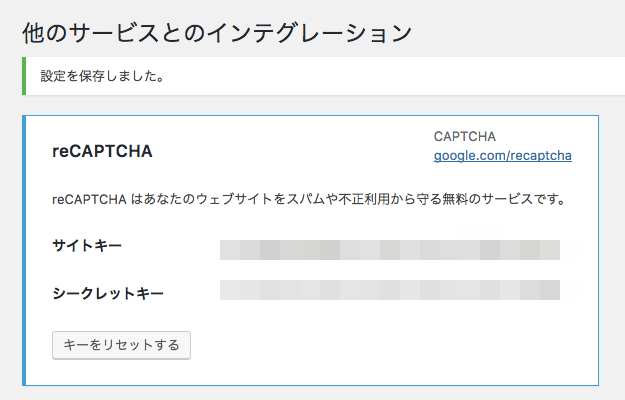Click page title 他のサービスとのインテグレーション
This screenshot has width=625, height=400.
pyautogui.click(x=217, y=33)
